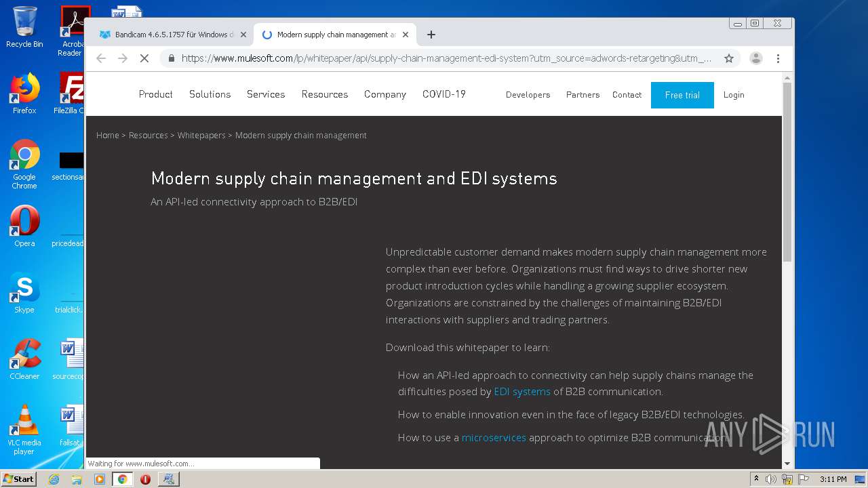Viewport: 868px width, 488px height.
Task: Close the Bandicam tab
Action: [x=243, y=35]
